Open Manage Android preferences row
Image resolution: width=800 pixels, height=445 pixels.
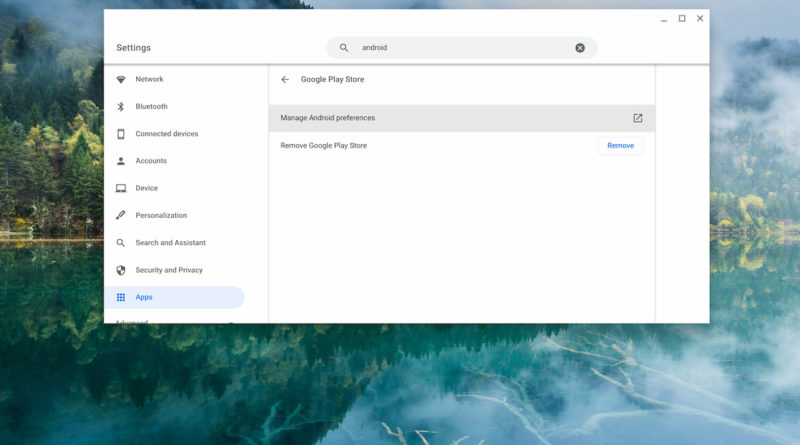(462, 118)
